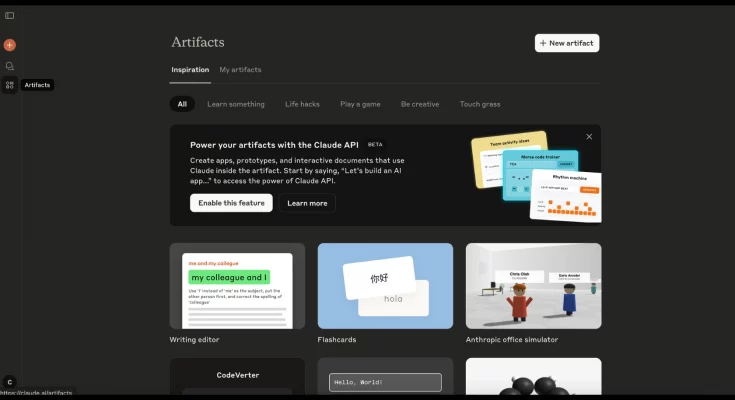This screenshot has height=400, width=735.
Task: Click Anthropic office simulator title text
Action: (x=512, y=340)
